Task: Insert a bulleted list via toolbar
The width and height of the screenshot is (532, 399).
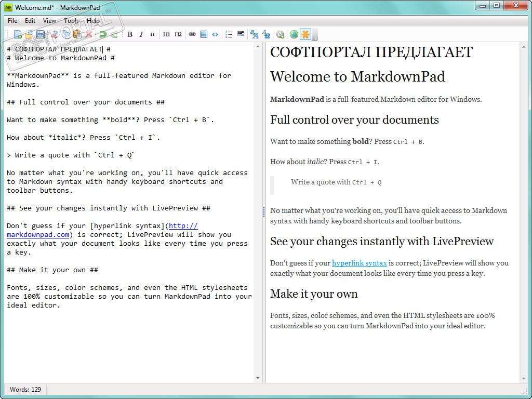Action: [229, 34]
